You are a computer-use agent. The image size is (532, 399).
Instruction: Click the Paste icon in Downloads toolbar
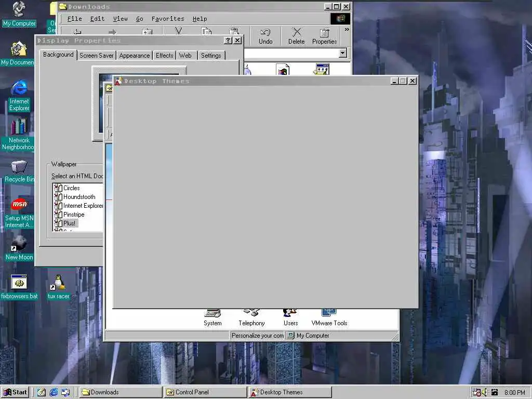point(234,32)
